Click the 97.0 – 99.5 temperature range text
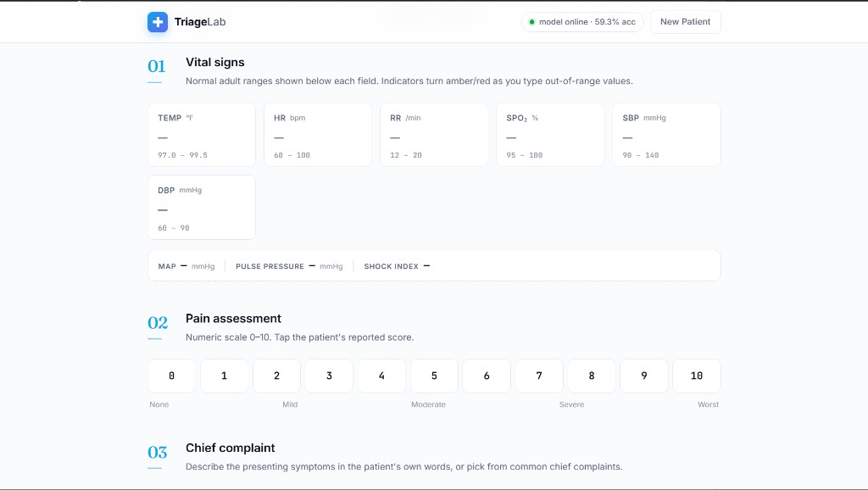The image size is (868, 490). pyautogui.click(x=183, y=155)
